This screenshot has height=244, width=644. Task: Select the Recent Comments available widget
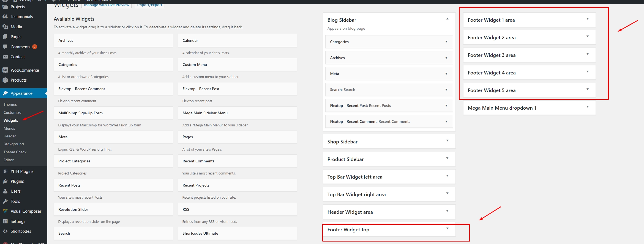point(238,161)
